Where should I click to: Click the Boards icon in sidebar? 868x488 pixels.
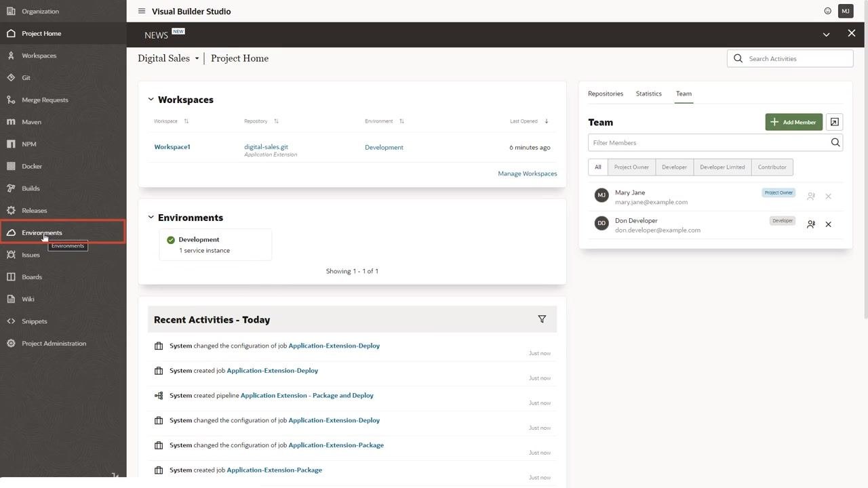tap(11, 277)
